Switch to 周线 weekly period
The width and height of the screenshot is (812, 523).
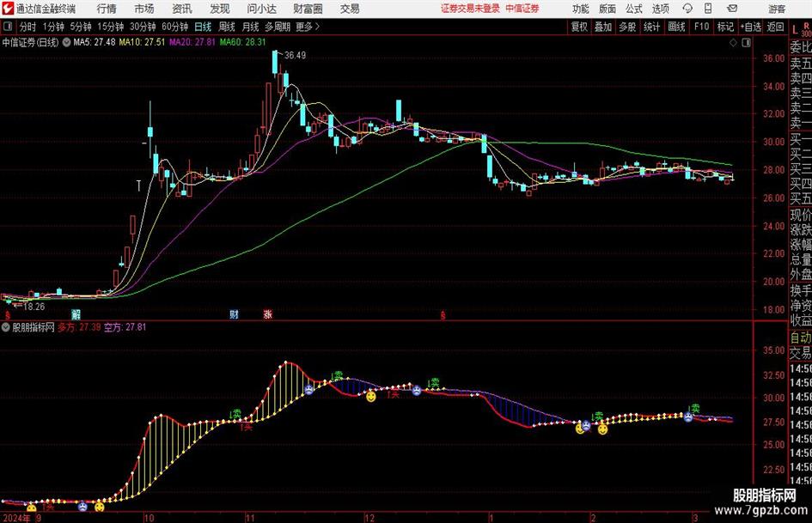click(226, 27)
